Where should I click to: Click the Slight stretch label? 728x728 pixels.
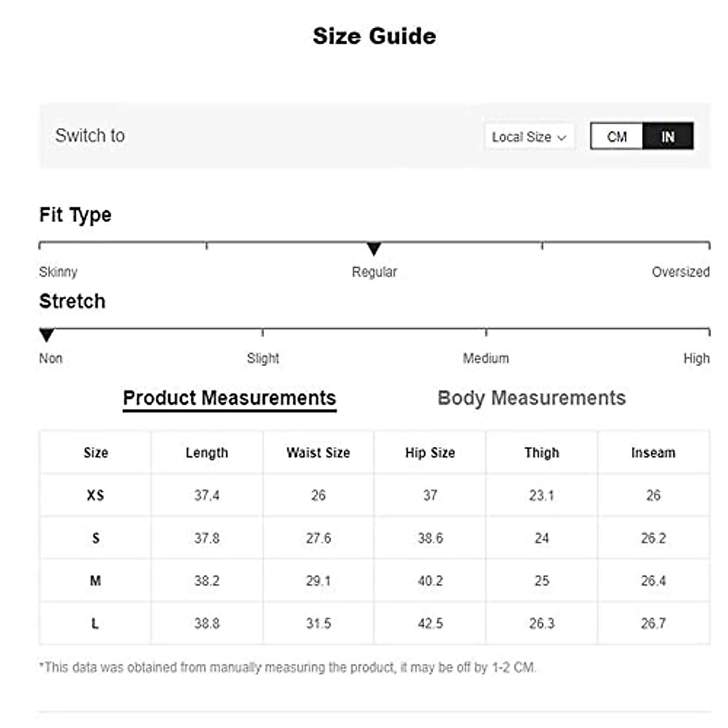(263, 359)
